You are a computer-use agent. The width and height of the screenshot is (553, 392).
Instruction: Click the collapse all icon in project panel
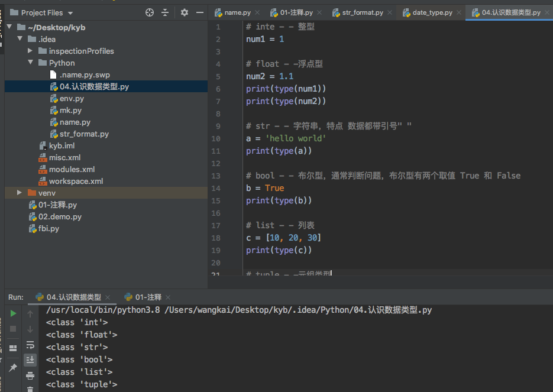tap(165, 12)
